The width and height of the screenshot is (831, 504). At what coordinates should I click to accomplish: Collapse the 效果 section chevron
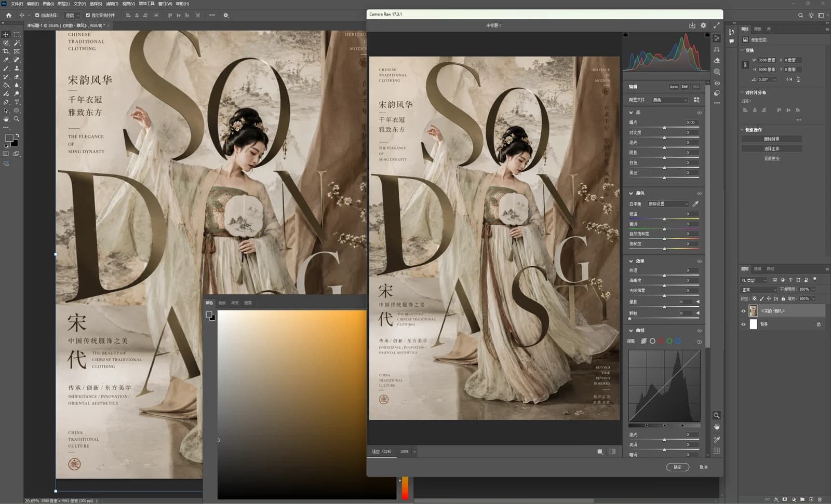coord(631,261)
